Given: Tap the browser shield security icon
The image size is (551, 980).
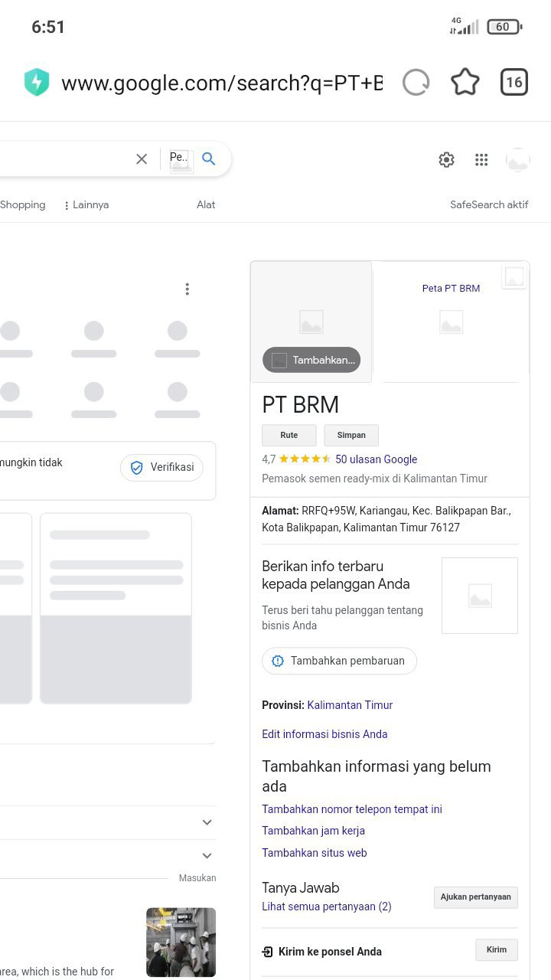Looking at the screenshot, I should pos(37,82).
